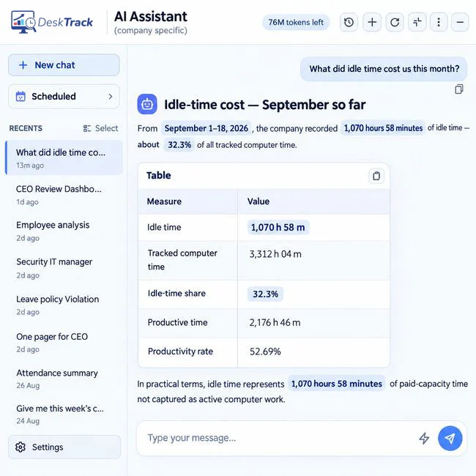The height and width of the screenshot is (476, 476).
Task: Click the 'Idle time' row label in table
Action: 164,227
